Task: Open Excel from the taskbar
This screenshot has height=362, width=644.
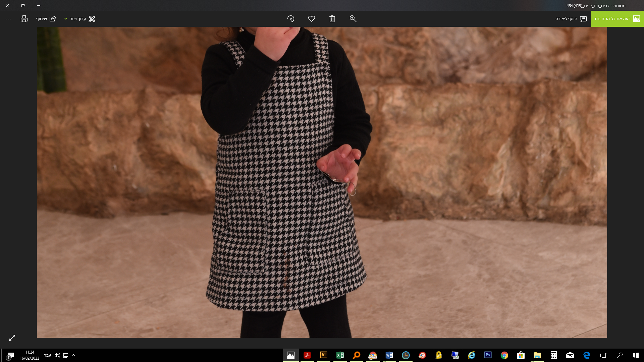Action: (340, 355)
